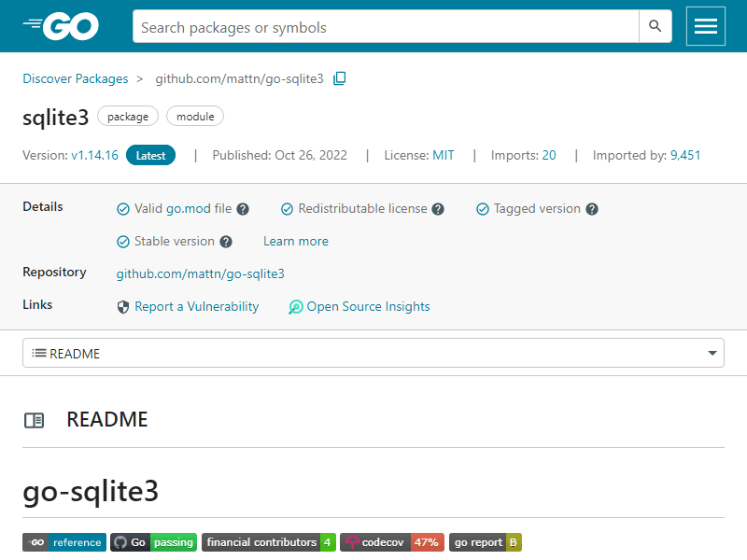Click the search magnifier icon
The width and height of the screenshot is (747, 560).
[655, 26]
